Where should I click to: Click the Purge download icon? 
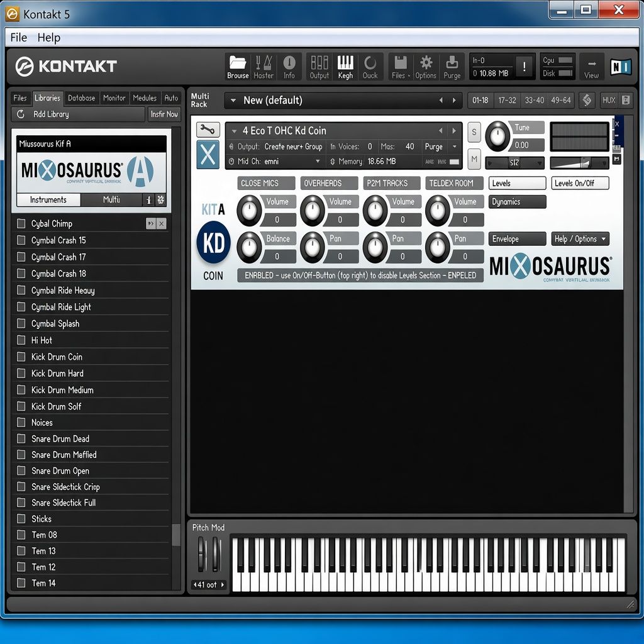(x=452, y=62)
